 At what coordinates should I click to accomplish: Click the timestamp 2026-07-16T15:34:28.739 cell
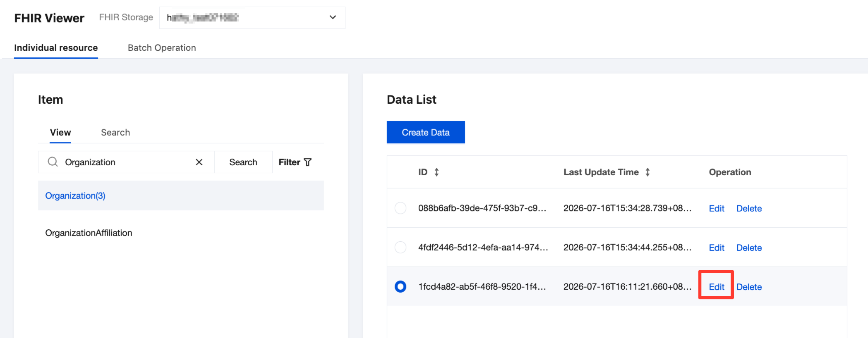pos(627,208)
